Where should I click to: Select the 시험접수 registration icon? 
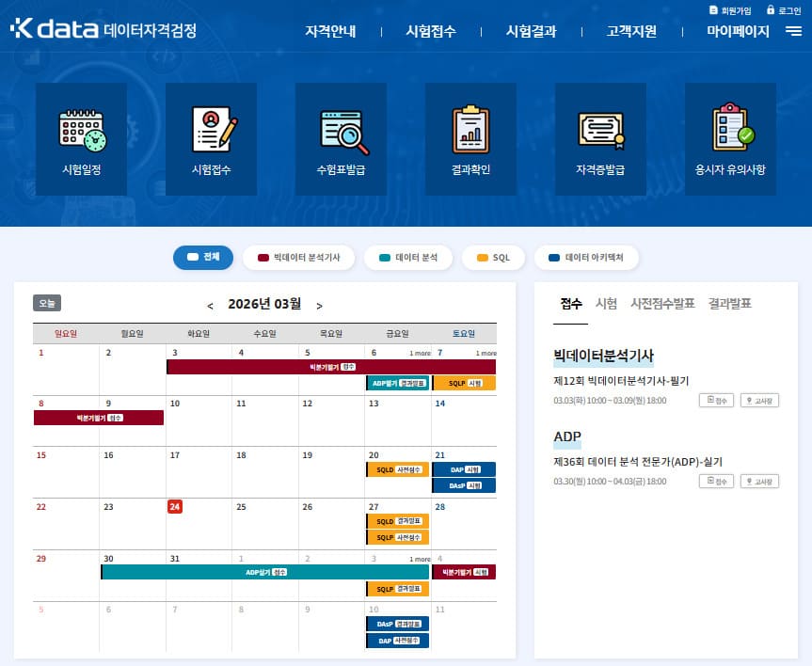pos(211,127)
